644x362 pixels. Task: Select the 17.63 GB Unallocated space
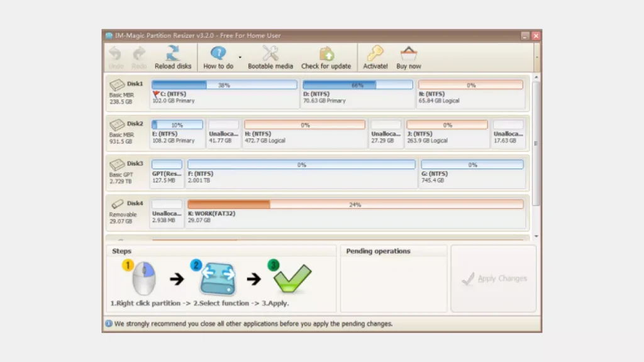[508, 133]
